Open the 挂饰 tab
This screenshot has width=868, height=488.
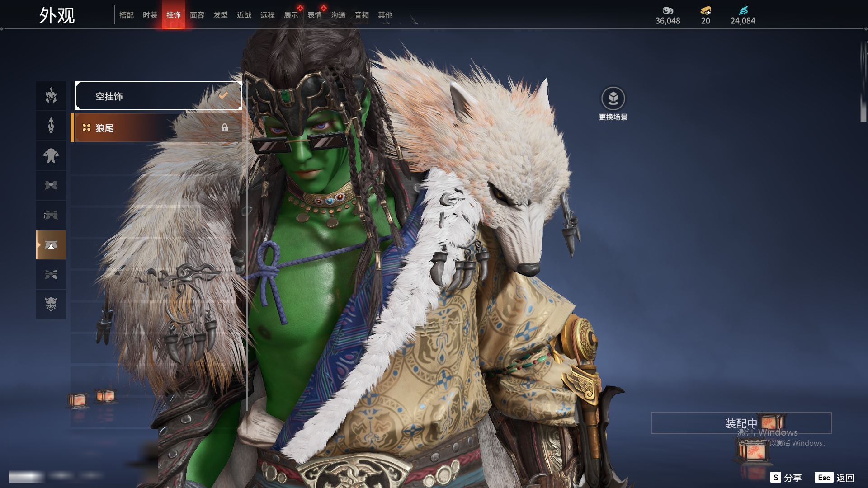click(174, 15)
